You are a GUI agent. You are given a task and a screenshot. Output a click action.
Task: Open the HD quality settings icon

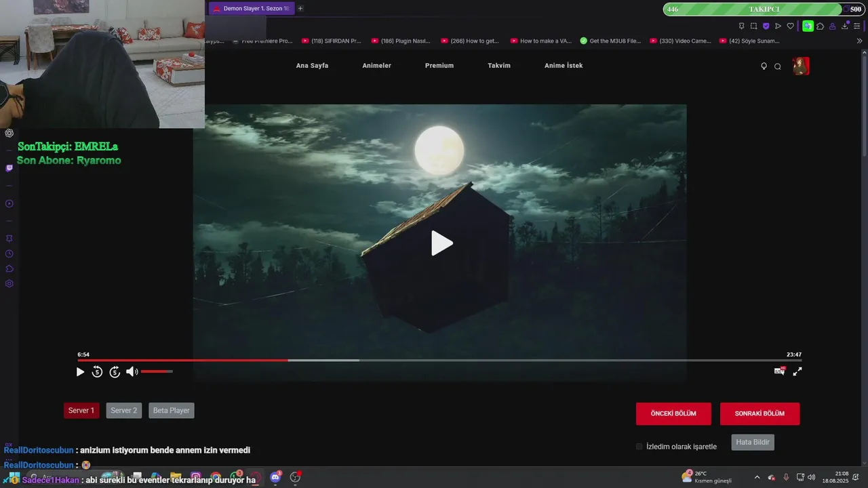780,371
